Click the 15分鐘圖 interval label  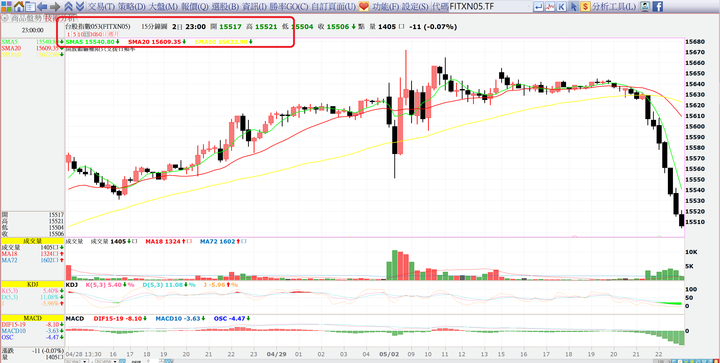click(153, 27)
